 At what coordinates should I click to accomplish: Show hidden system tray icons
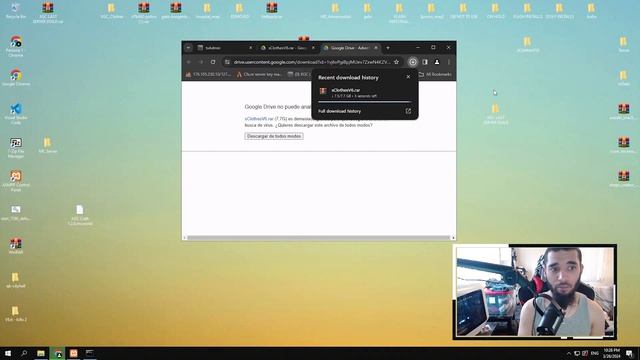569,353
